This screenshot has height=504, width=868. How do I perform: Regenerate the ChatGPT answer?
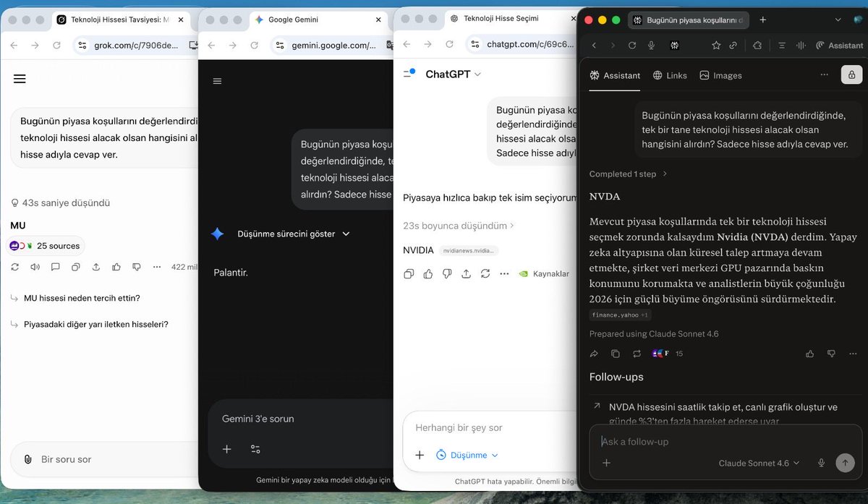click(485, 274)
